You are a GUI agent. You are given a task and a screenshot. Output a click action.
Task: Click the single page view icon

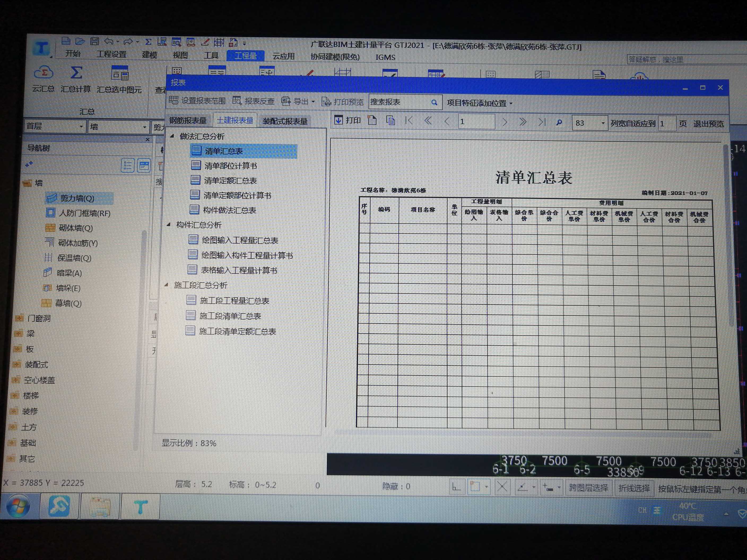pos(372,120)
